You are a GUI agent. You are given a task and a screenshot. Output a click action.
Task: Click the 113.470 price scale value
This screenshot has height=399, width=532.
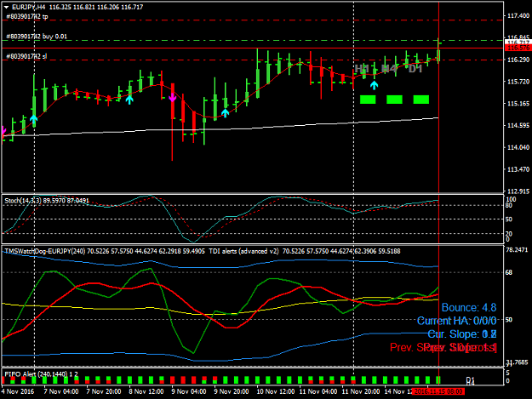click(518, 169)
